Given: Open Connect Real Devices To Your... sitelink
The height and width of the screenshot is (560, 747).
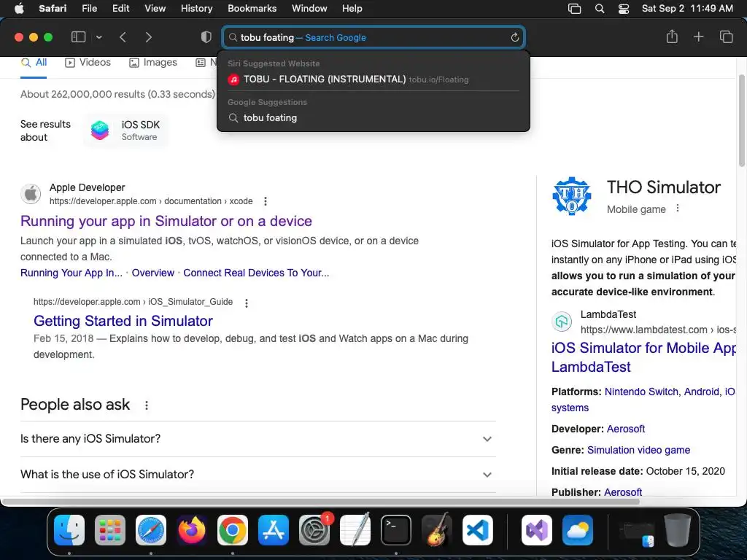Looking at the screenshot, I should pos(256,273).
